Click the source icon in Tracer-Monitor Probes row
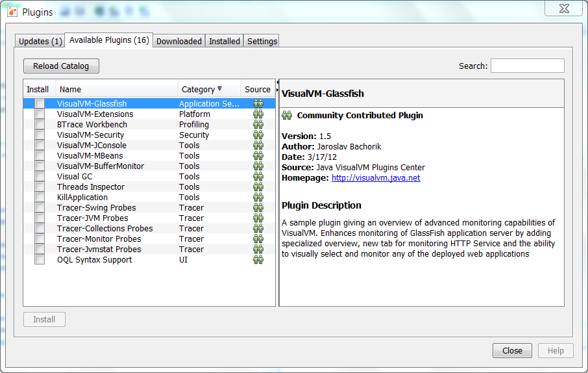Image resolution: width=588 pixels, height=373 pixels. pyautogui.click(x=258, y=239)
